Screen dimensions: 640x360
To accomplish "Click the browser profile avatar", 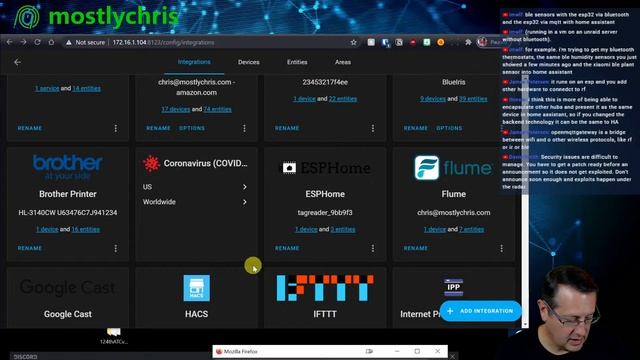I will [482, 42].
